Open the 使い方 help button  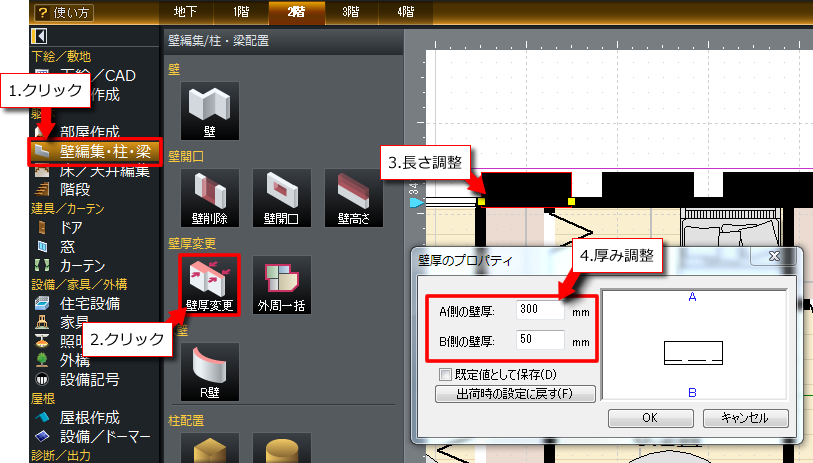pos(64,12)
